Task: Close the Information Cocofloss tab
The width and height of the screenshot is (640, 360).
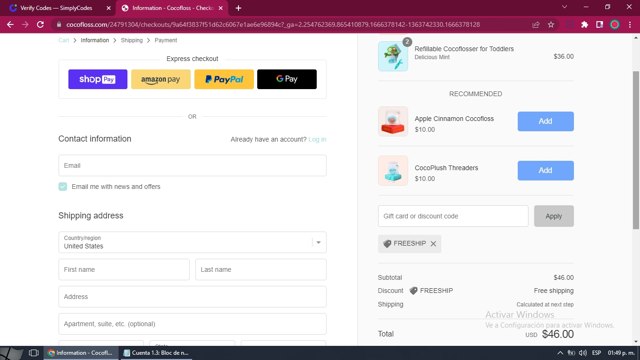Action: tap(221, 8)
